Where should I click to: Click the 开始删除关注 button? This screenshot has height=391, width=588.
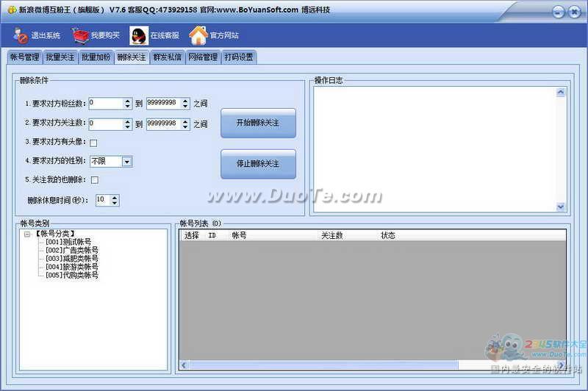[258, 123]
